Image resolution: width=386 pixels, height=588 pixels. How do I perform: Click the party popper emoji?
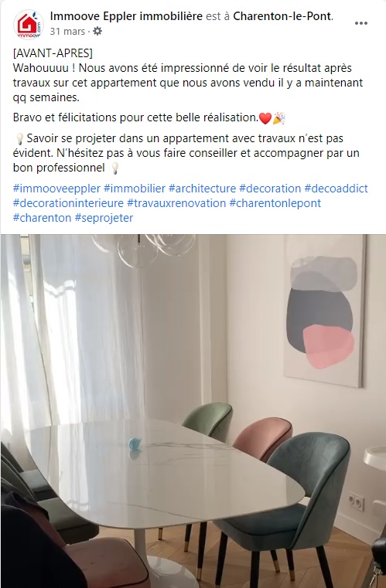[x=278, y=118]
